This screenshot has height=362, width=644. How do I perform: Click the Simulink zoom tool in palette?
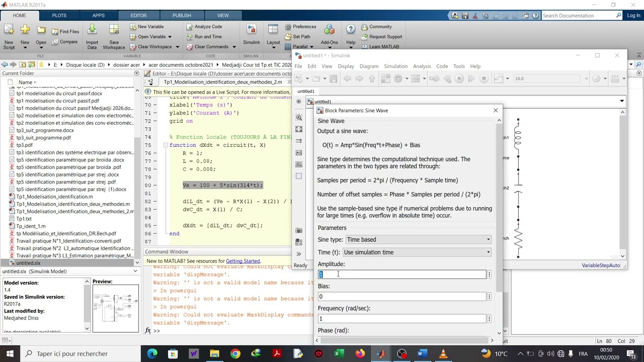(299, 118)
